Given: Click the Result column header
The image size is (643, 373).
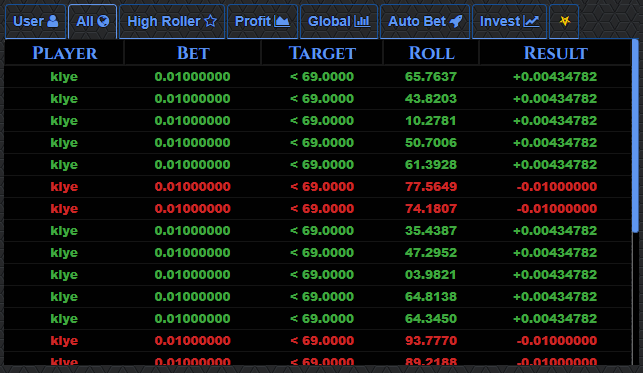Looking at the screenshot, I should coord(555,53).
